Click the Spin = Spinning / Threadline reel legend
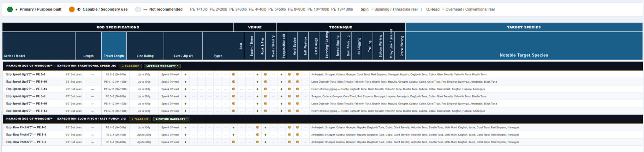Viewport: 644px width, 152px height. click(389, 9)
